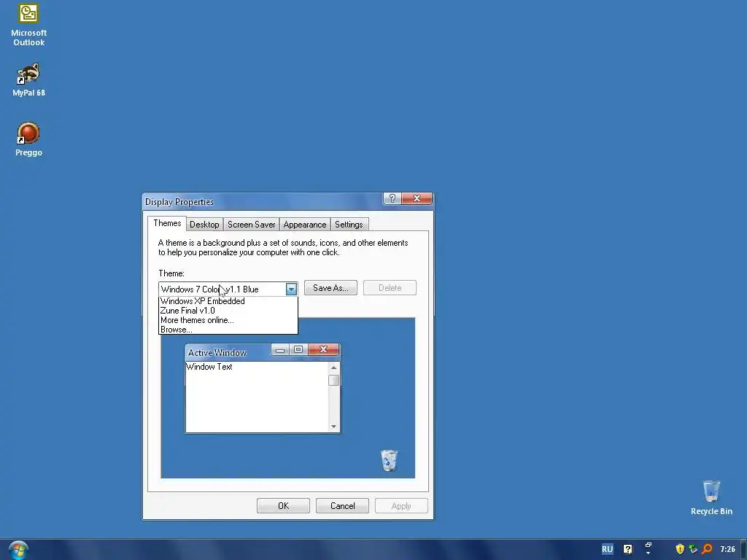Image resolution: width=747 pixels, height=560 pixels.
Task: Choose the Zune Final v1.0 theme
Action: (x=228, y=311)
